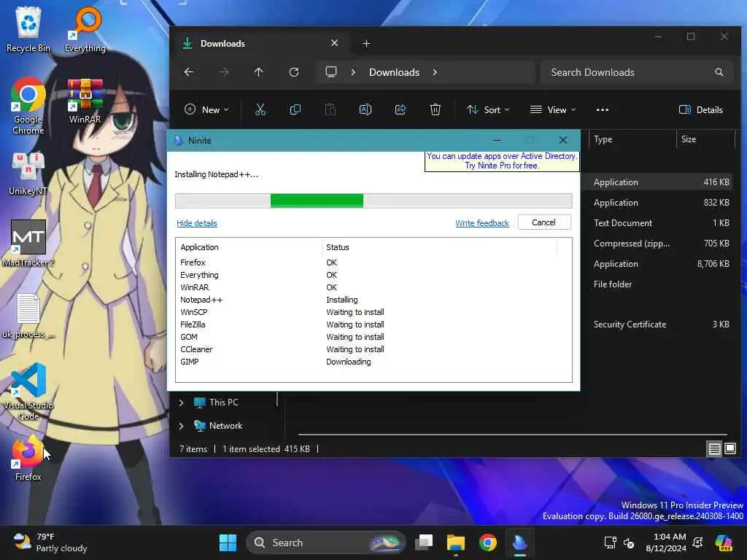Open the clock and date flyout

pos(666,542)
